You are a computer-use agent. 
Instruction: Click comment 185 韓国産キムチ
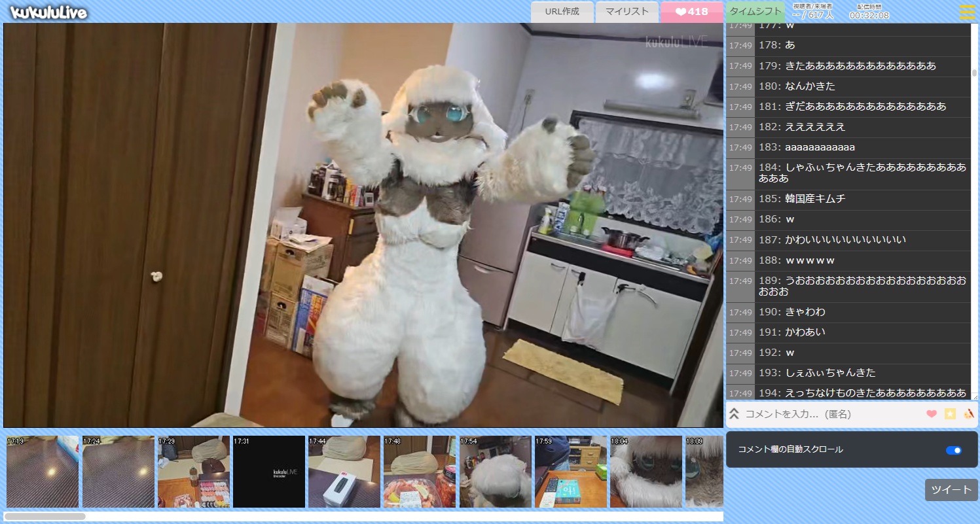[815, 199]
